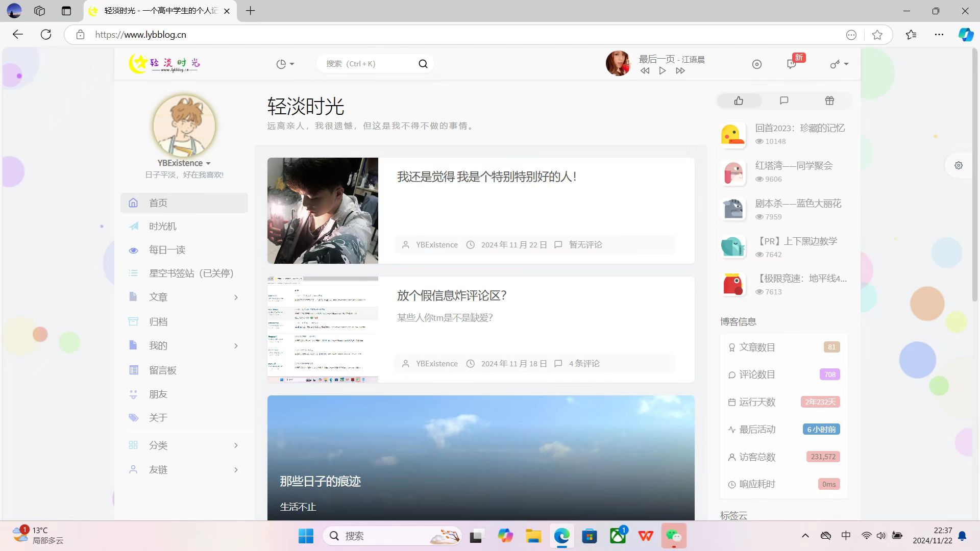This screenshot has height=551, width=980.
Task: Click the site search input field
Action: click(x=367, y=64)
